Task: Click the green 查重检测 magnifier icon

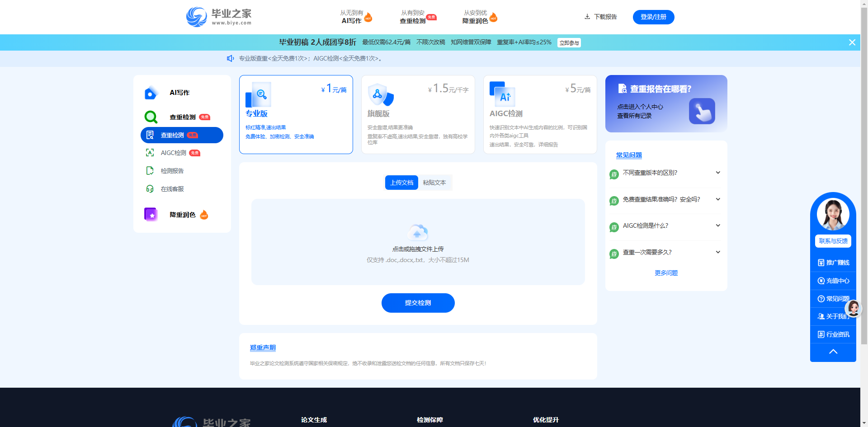Action: 151,117
